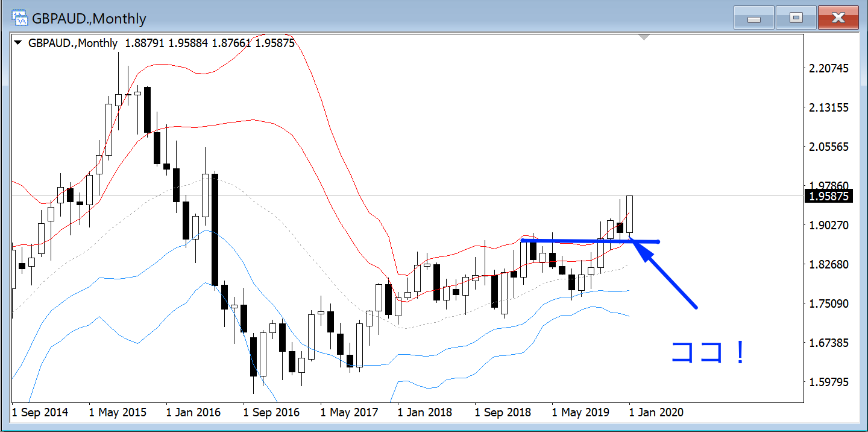Click the GBPAUD.,Monthly title bar text
Screen dimensions: 868x432
[89, 19]
